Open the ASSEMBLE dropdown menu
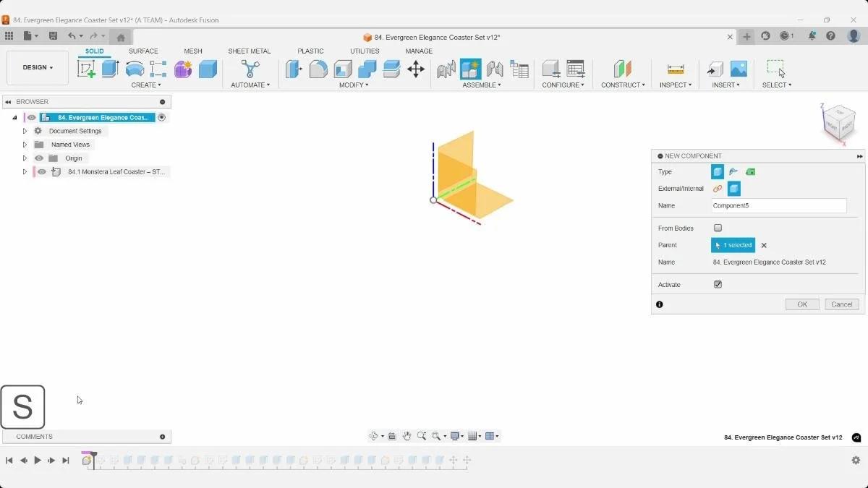Screen dimensions: 868x488 (x=482, y=85)
